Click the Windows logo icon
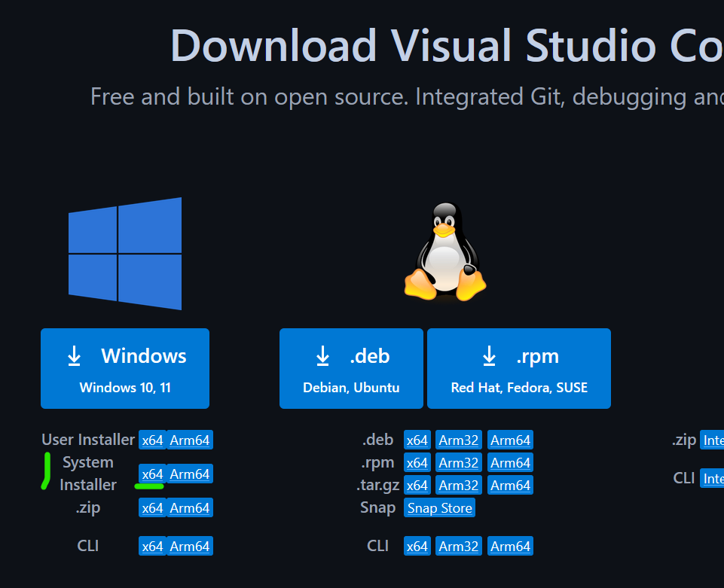This screenshot has height=588, width=724. coord(125,254)
